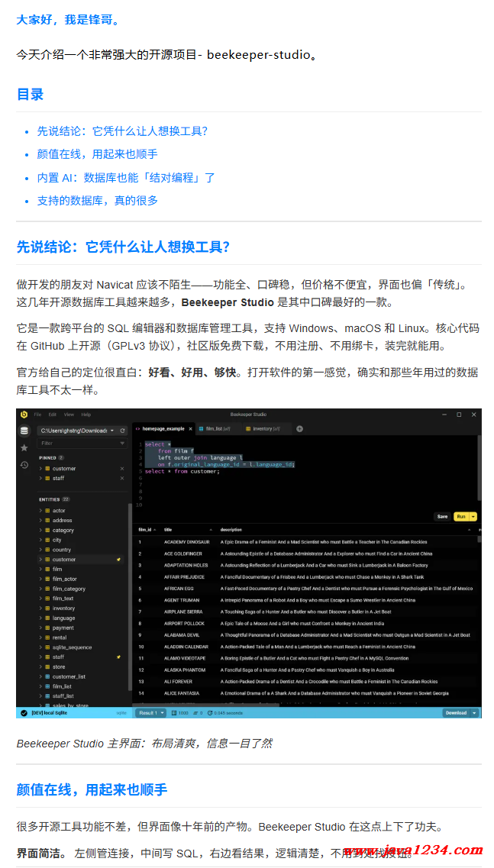Expand the actor table chevron

tap(40, 511)
